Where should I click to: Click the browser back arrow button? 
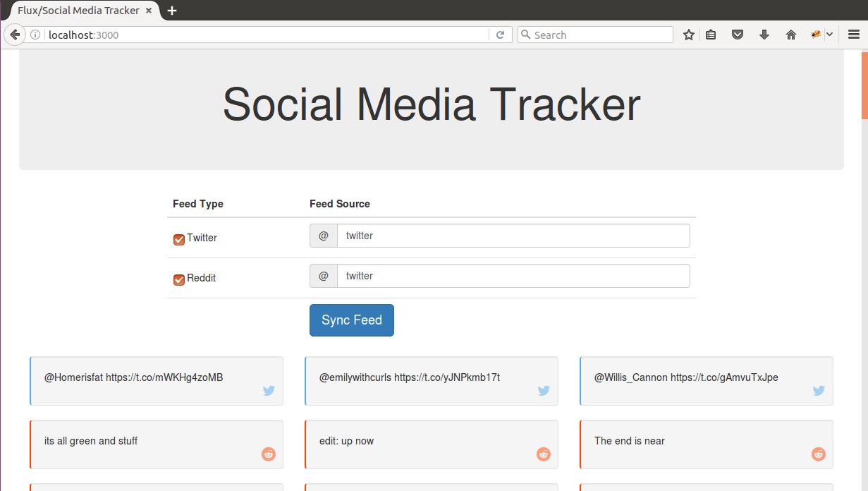coord(14,35)
